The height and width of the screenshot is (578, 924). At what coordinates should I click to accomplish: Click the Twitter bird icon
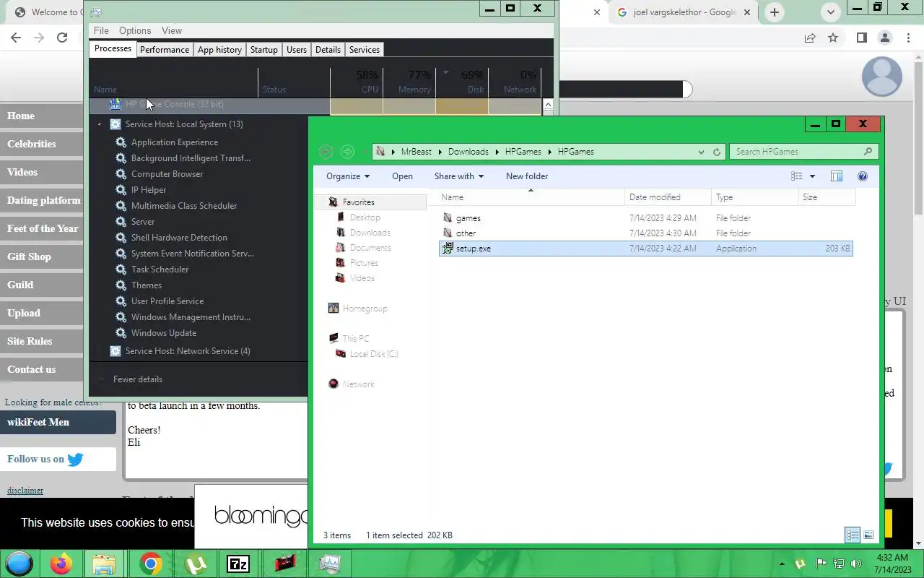point(75,459)
